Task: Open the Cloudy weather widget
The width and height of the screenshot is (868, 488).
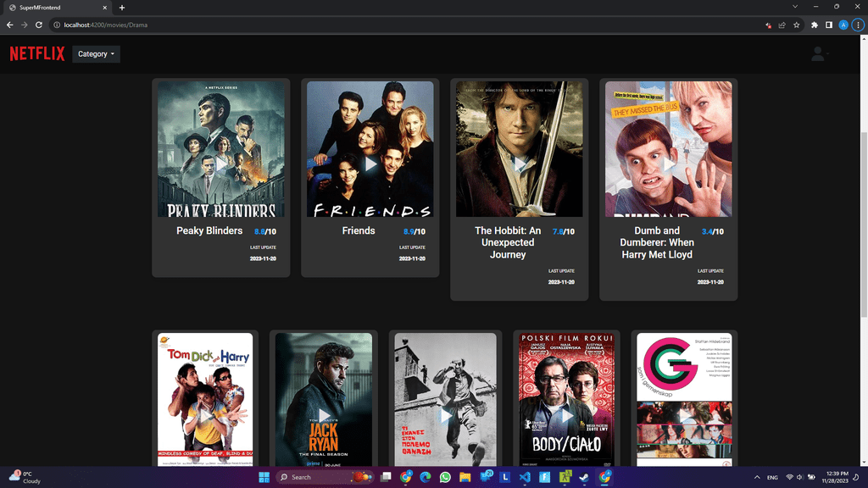Action: [25, 477]
